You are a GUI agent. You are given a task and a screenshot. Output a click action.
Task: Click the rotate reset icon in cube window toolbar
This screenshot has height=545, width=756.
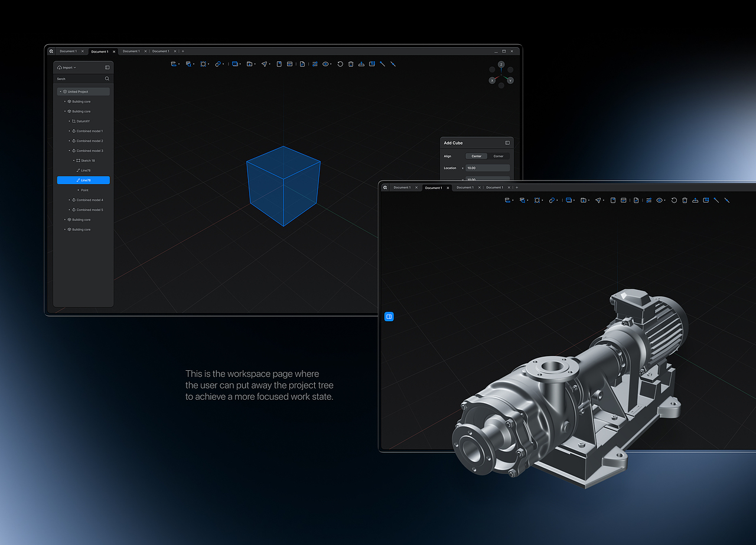tap(340, 64)
